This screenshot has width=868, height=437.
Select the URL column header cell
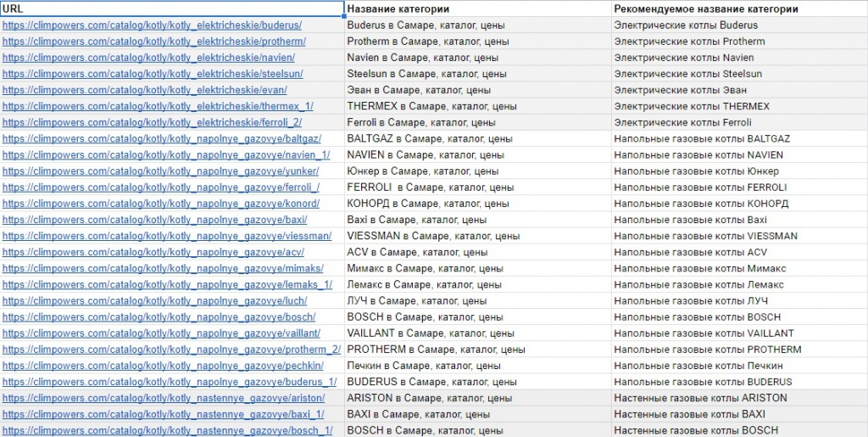click(x=170, y=8)
